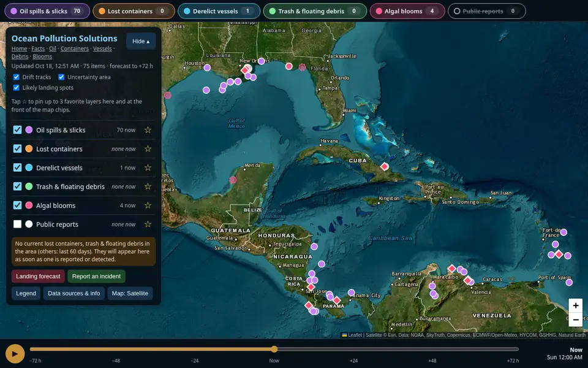The width and height of the screenshot is (588, 368).
Task: Uncheck the Lost containers layer checkbox
Action: click(x=17, y=148)
